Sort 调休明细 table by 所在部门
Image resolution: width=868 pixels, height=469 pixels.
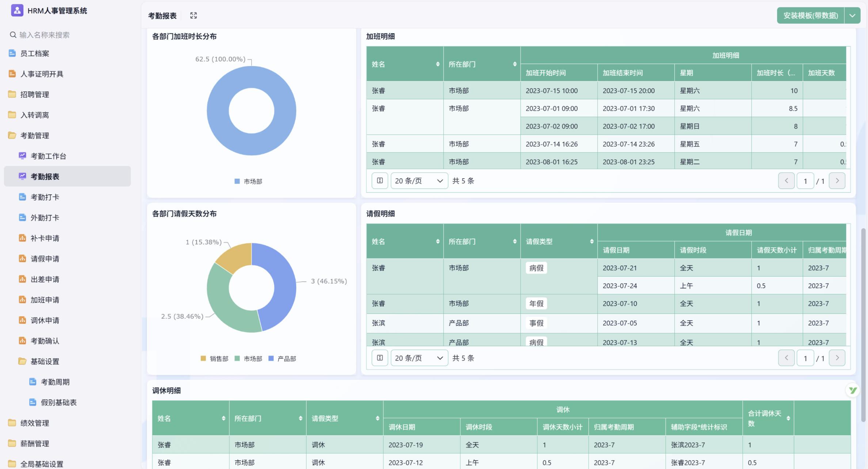(301, 418)
